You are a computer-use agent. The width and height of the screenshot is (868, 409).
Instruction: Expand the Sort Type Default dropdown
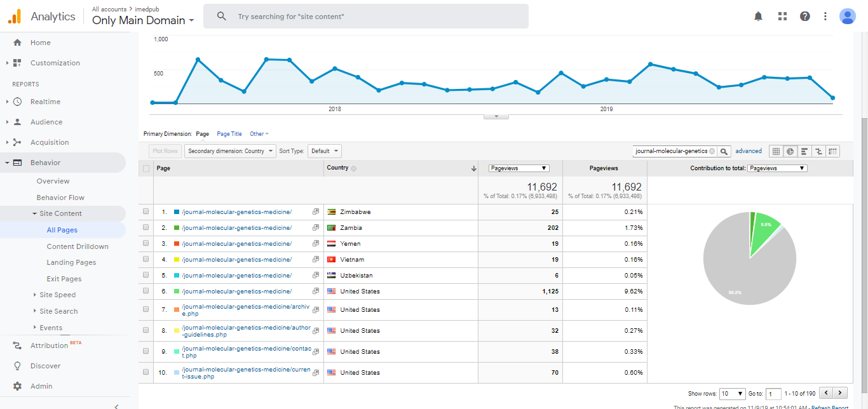pyautogui.click(x=325, y=151)
